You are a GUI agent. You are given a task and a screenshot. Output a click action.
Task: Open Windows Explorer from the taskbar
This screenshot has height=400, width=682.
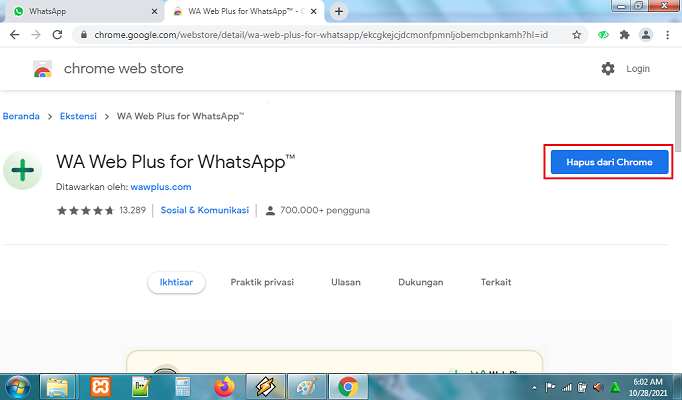click(57, 387)
